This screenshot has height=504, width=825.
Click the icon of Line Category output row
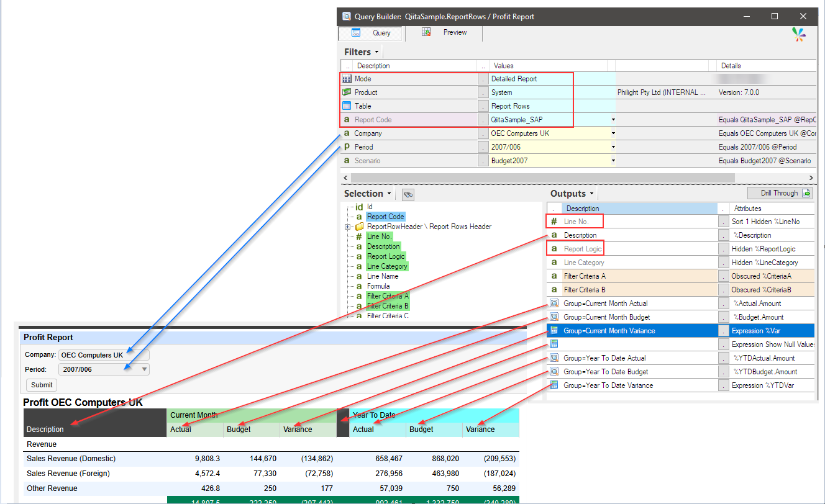pyautogui.click(x=554, y=263)
